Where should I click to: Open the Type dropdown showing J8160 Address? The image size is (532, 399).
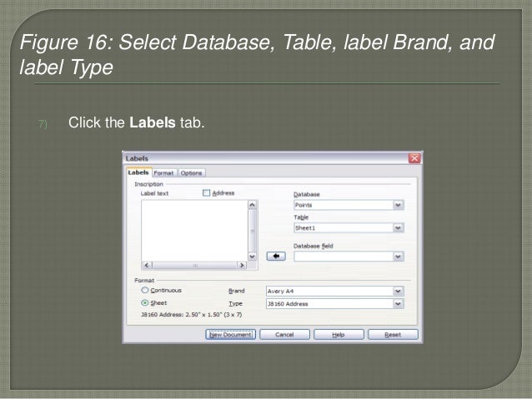pos(398,304)
